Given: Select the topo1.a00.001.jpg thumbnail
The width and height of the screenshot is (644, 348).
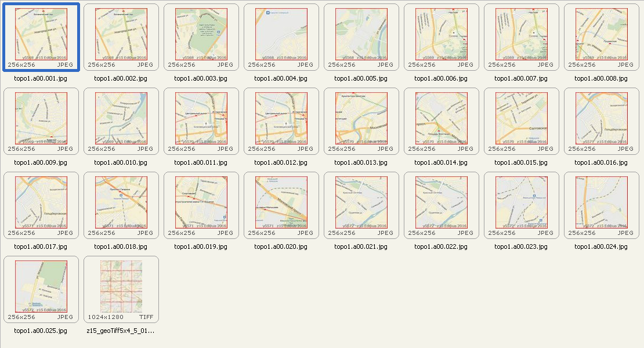Looking at the screenshot, I should tap(41, 35).
